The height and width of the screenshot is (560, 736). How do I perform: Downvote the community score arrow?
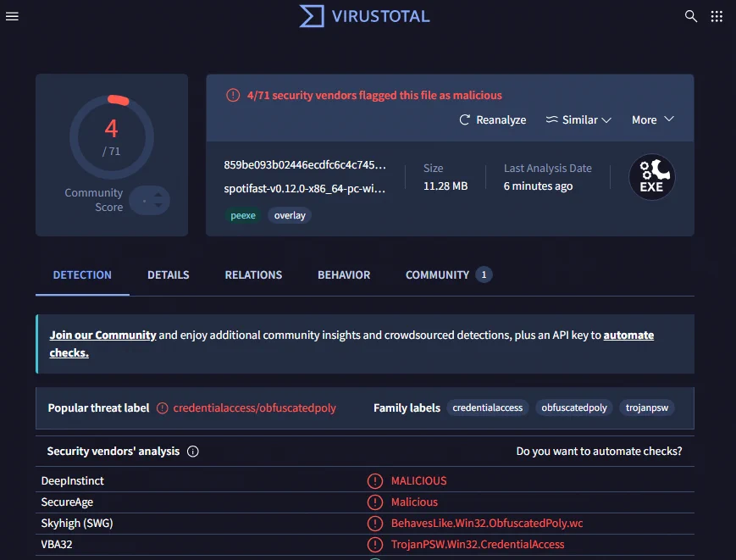point(158,205)
